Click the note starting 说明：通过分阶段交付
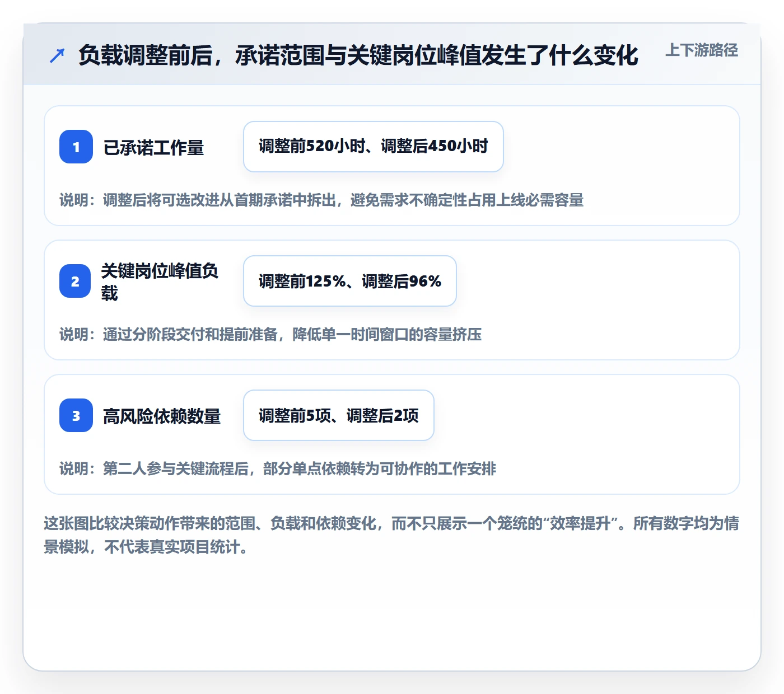 pyautogui.click(x=270, y=334)
